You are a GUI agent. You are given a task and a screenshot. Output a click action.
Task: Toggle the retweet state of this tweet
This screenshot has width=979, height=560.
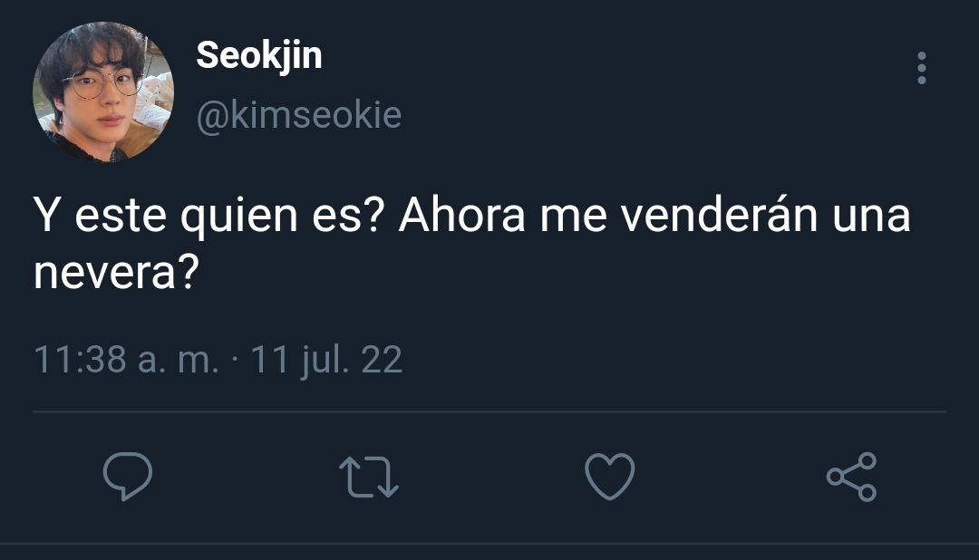(368, 477)
